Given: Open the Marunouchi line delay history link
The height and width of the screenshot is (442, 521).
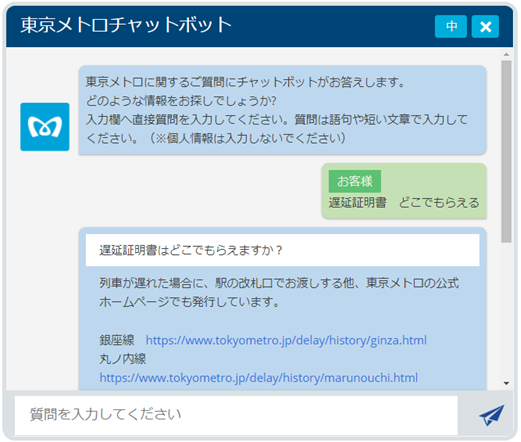Looking at the screenshot, I should 258,378.
